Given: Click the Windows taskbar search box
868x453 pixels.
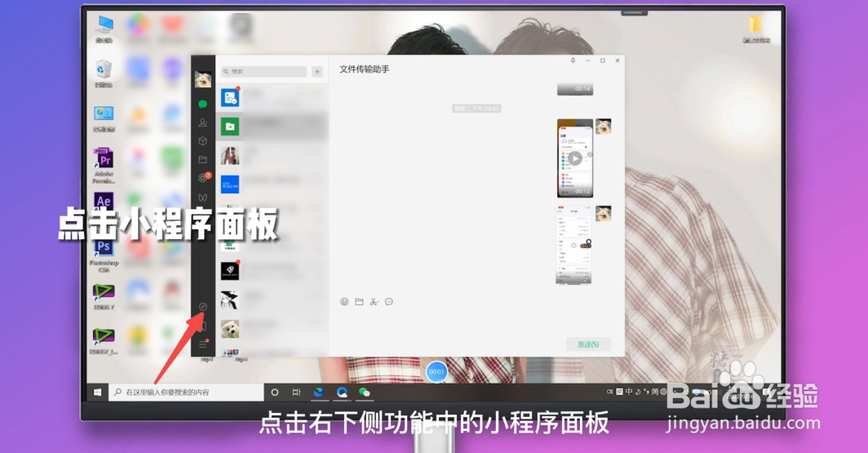Looking at the screenshot, I should pyautogui.click(x=186, y=392).
